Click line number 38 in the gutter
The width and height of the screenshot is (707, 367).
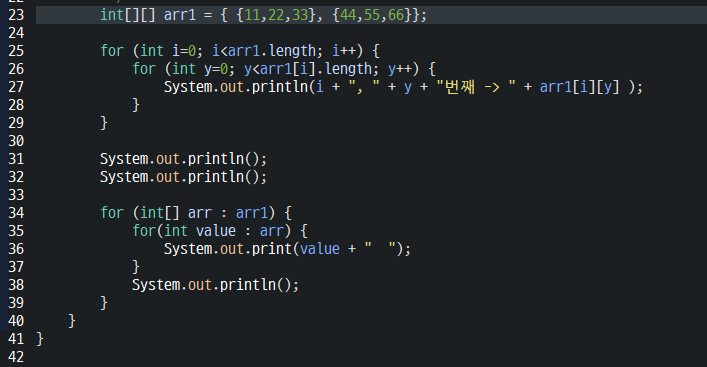tap(16, 285)
